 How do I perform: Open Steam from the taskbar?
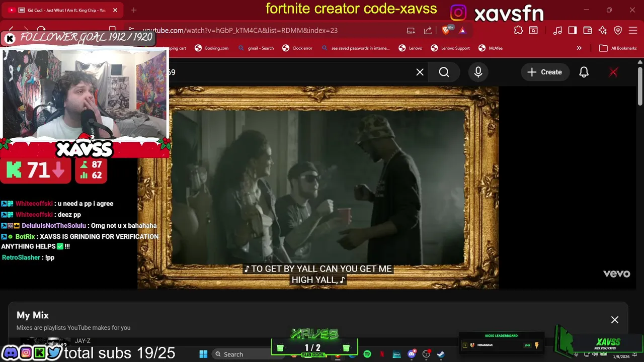[441, 354]
